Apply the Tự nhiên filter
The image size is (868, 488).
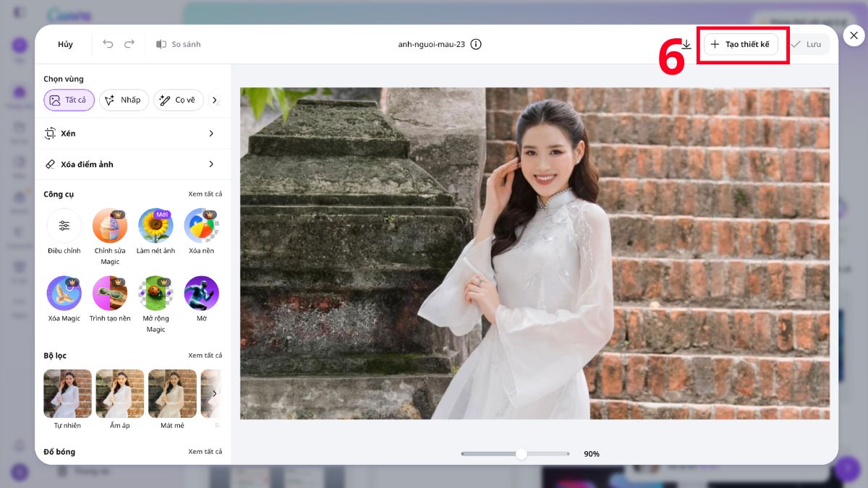pyautogui.click(x=67, y=399)
